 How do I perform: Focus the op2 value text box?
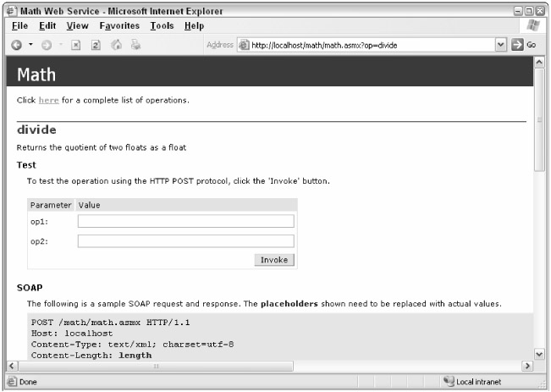[185, 241]
